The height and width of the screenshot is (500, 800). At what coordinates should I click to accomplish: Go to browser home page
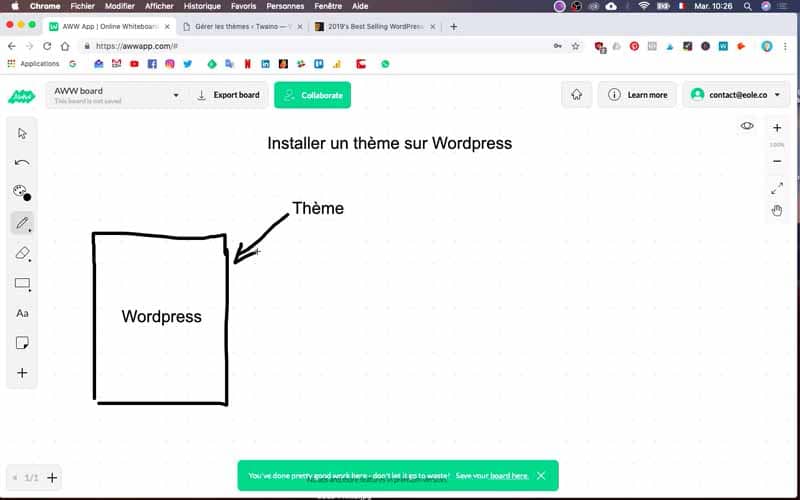(x=65, y=46)
